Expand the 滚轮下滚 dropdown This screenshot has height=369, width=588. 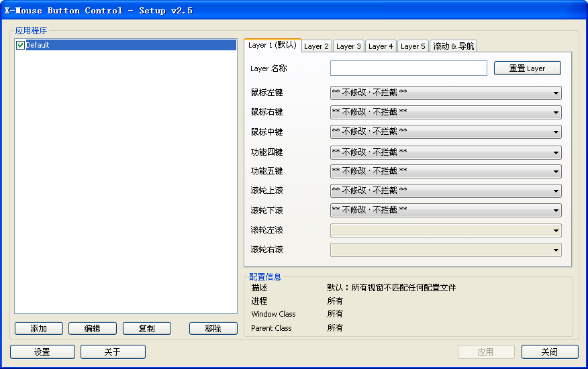click(x=446, y=210)
